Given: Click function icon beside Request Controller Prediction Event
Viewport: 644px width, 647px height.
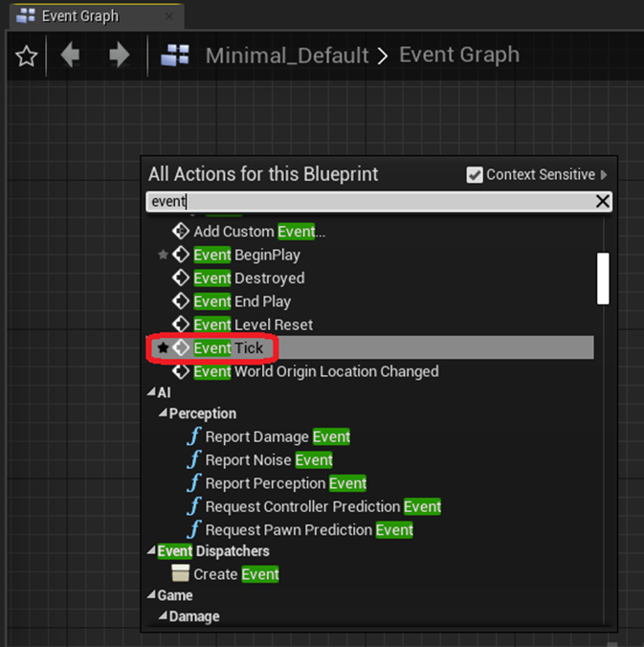Looking at the screenshot, I should click(x=194, y=506).
